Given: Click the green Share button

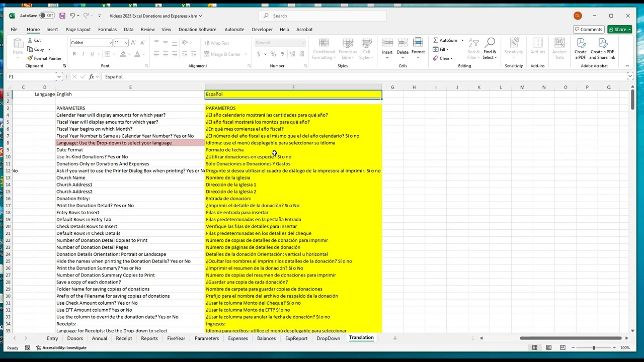Looking at the screenshot, I should point(619,29).
